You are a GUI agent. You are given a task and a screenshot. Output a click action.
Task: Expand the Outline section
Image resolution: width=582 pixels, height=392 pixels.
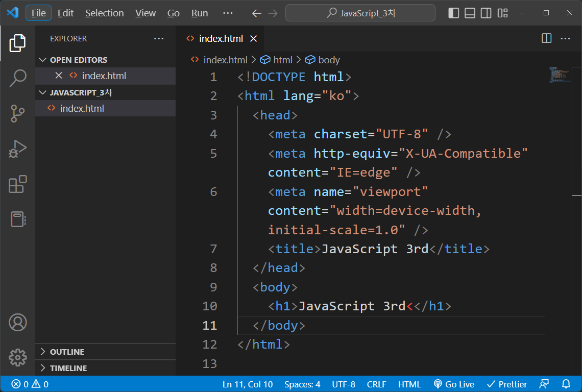coord(105,352)
